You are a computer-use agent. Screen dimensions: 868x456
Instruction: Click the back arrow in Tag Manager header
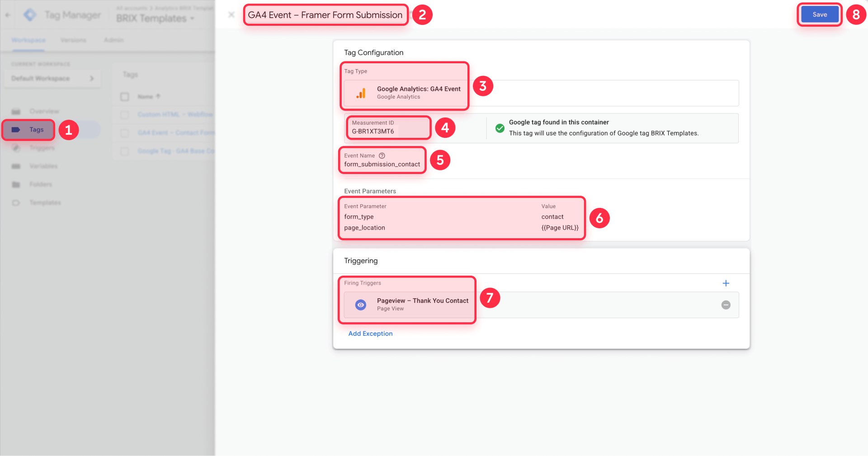8,15
